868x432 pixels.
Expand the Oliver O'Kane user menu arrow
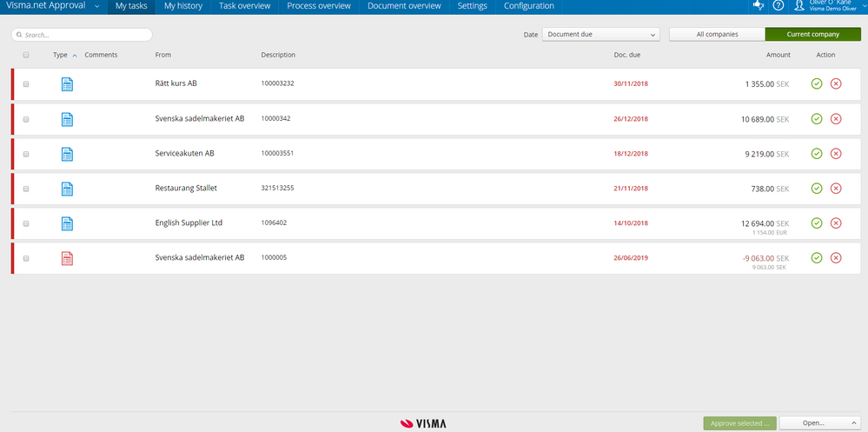click(865, 5)
